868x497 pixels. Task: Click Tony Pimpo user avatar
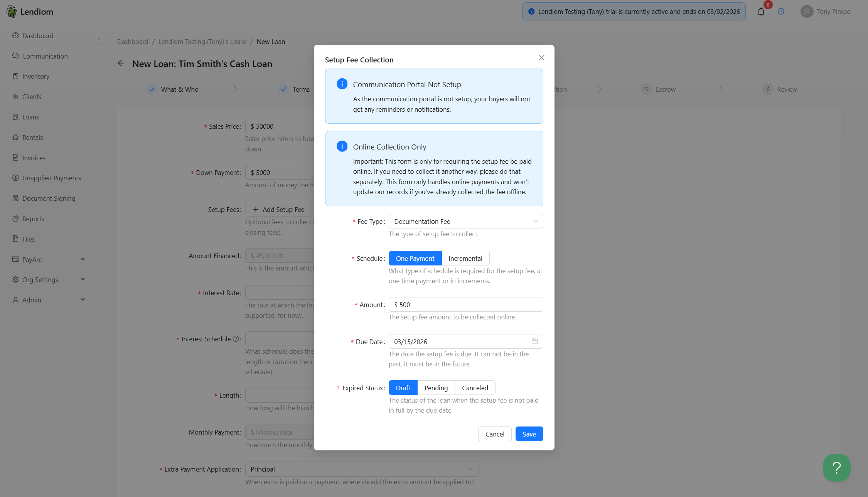[807, 12]
